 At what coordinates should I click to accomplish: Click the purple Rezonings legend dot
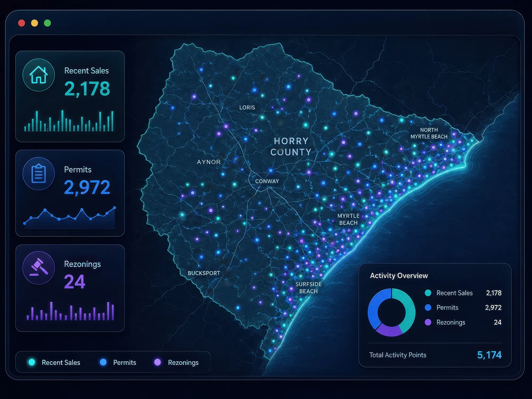click(158, 362)
